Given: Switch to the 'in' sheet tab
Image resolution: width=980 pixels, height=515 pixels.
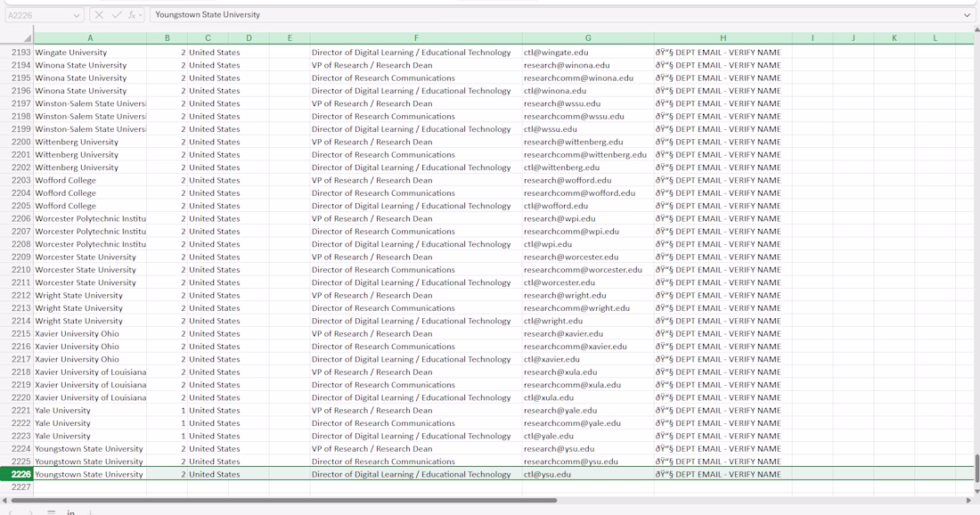Looking at the screenshot, I should (x=70, y=512).
